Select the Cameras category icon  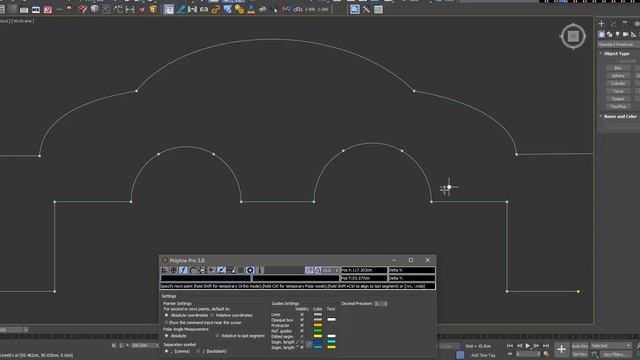click(625, 35)
